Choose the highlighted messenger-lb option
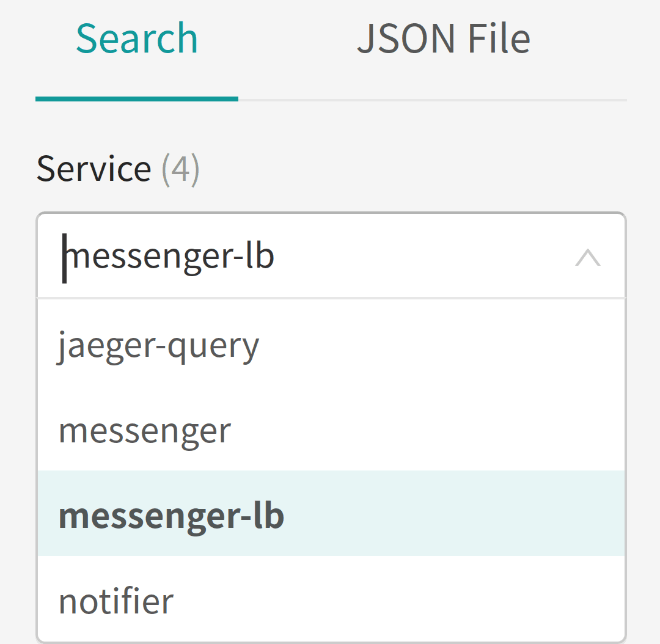Viewport: 660px width, 644px height. click(171, 515)
